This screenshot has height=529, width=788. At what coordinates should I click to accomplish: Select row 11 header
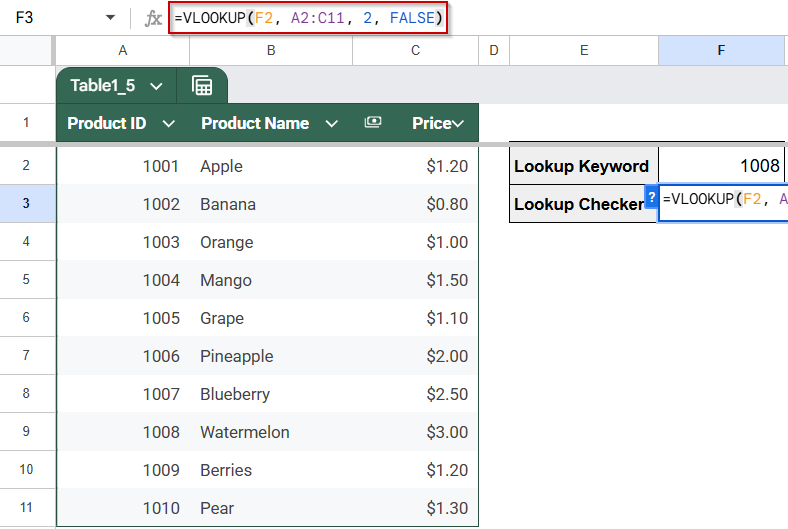coord(26,507)
